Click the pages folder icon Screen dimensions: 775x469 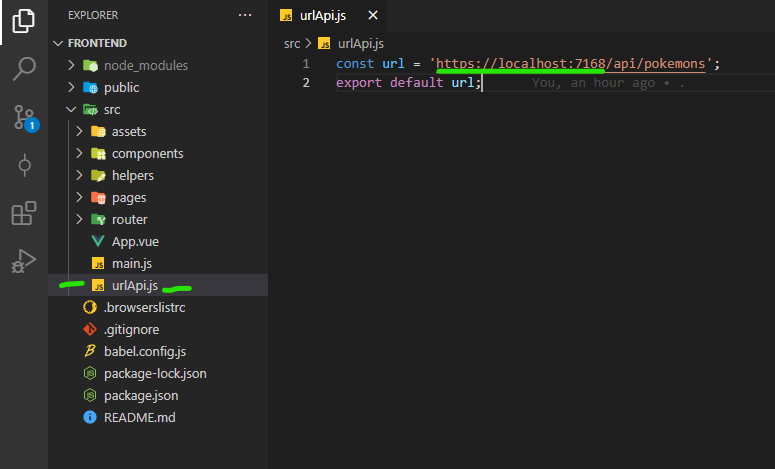pos(98,198)
